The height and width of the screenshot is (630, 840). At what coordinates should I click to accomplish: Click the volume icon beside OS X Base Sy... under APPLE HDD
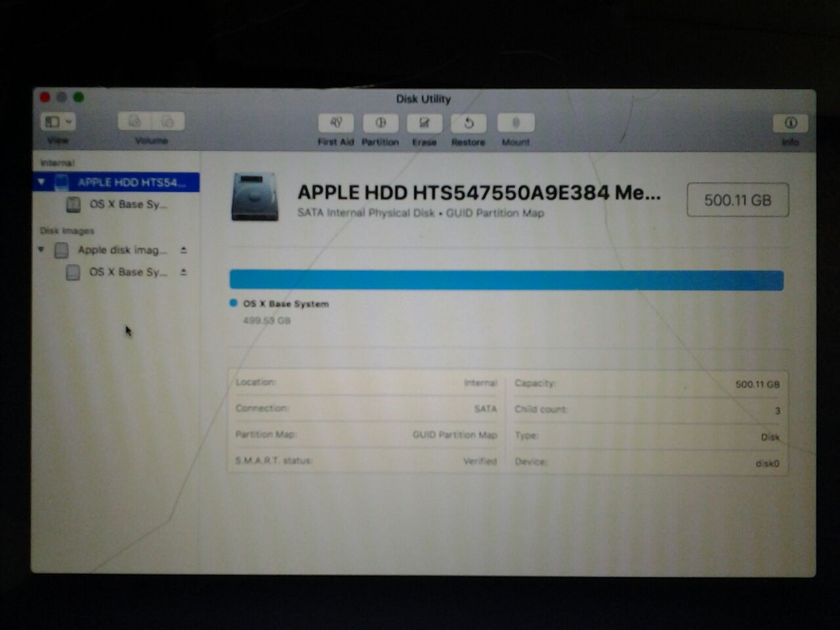(73, 205)
